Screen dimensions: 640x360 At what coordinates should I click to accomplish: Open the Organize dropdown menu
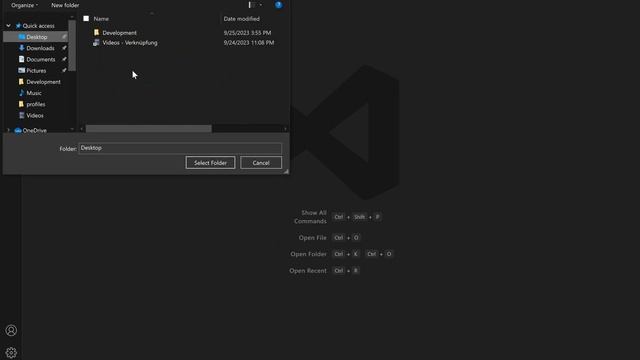(24, 5)
